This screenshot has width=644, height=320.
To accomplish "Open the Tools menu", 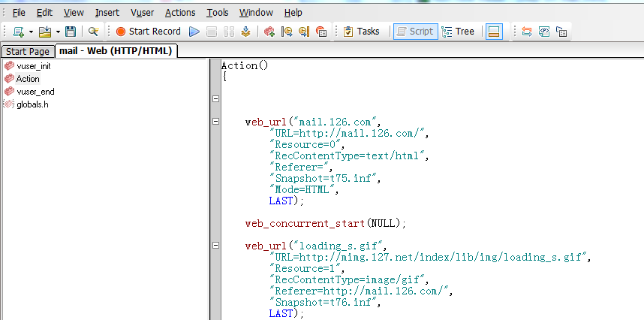I will tap(218, 13).
